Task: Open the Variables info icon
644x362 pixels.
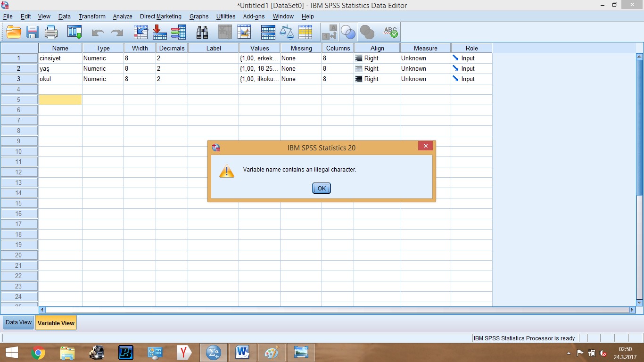Action: (x=179, y=32)
